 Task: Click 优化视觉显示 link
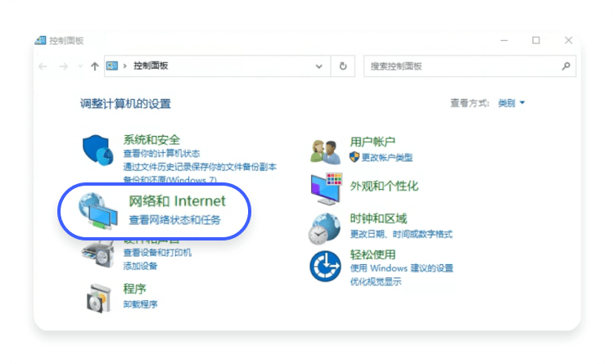[x=376, y=282]
